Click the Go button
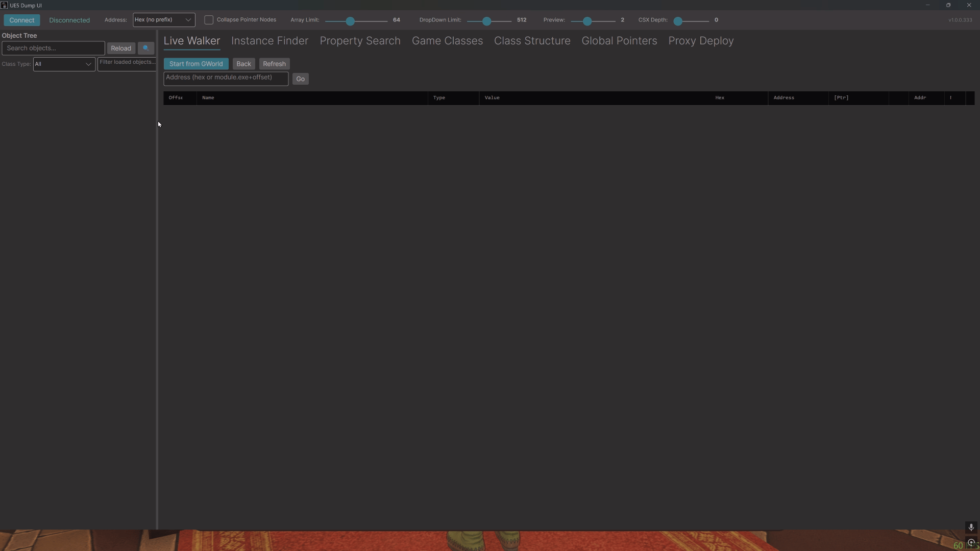Viewport: 980px width, 551px height. (300, 79)
